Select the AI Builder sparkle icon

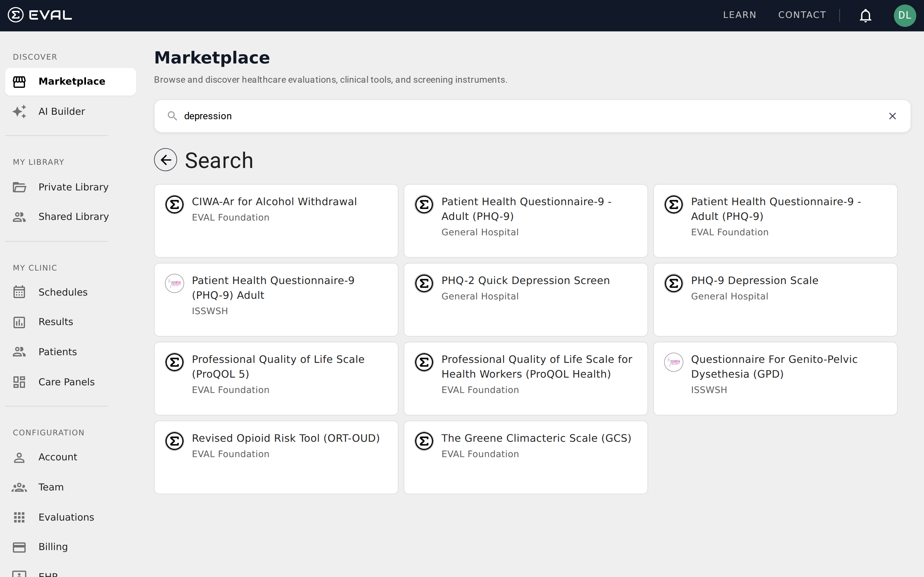19,111
